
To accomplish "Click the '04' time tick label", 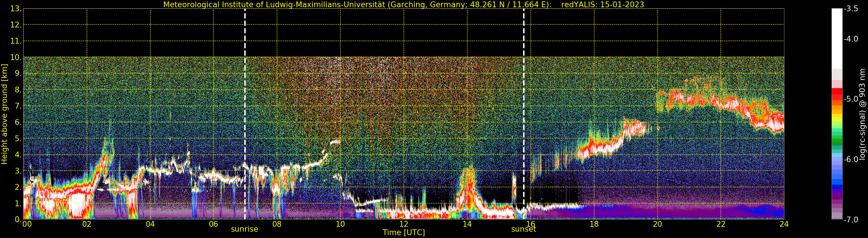I will (x=150, y=224).
